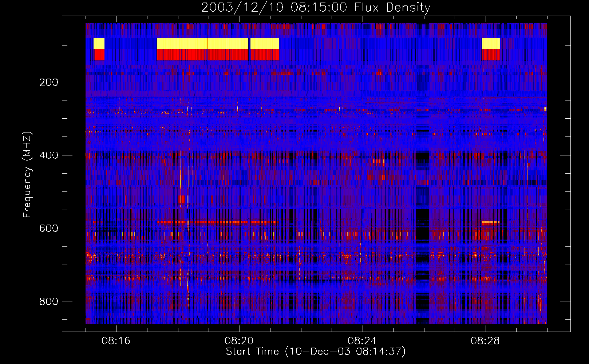
Task: Click the 08:24 time tick label
Action: pyautogui.click(x=362, y=341)
